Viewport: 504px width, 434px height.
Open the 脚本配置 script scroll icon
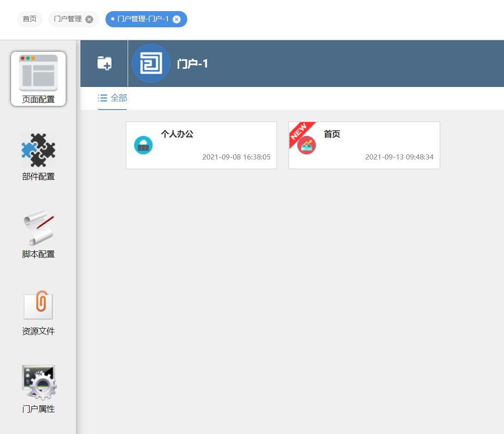click(38, 228)
